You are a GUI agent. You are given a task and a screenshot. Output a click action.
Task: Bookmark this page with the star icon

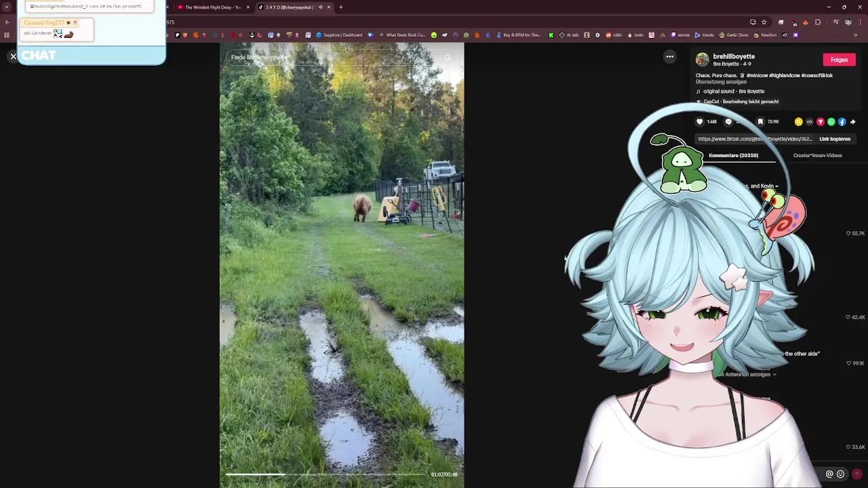click(x=764, y=22)
